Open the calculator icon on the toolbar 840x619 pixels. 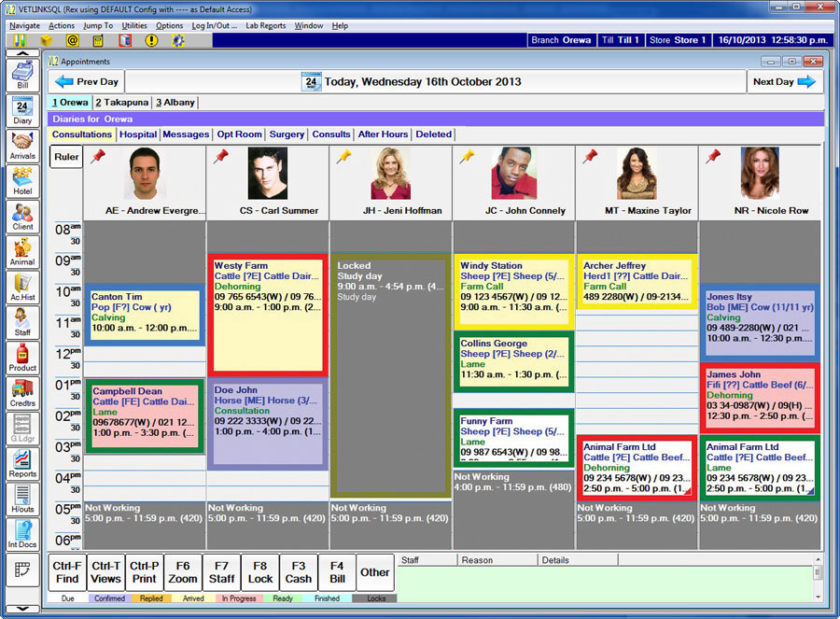(x=96, y=41)
